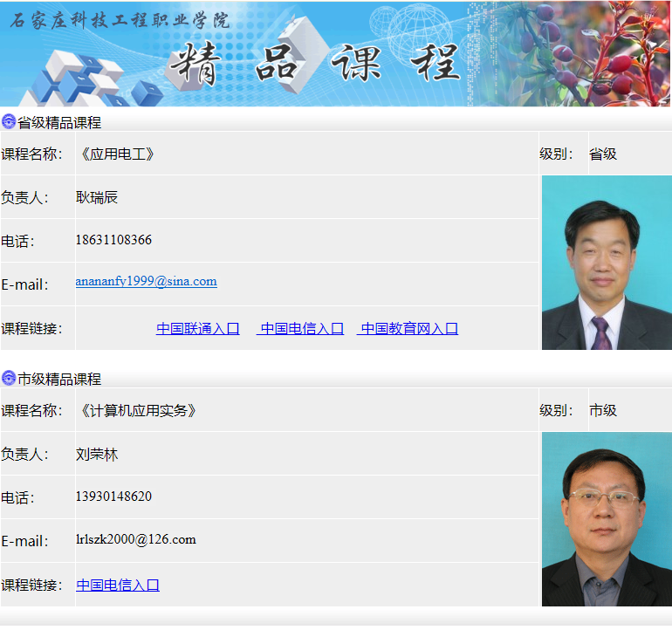
Task: Click the 精品课程 calligraphy banner title
Action: (314, 63)
